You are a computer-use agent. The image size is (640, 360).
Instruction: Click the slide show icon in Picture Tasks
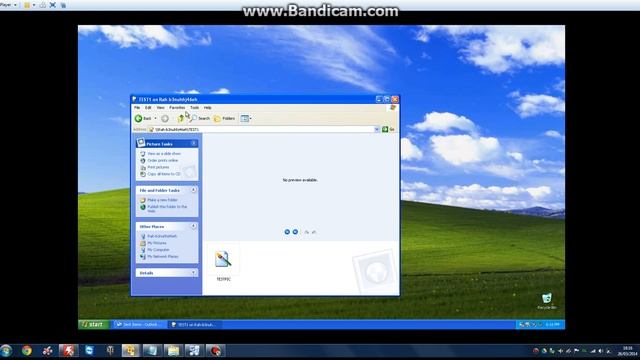tap(143, 154)
